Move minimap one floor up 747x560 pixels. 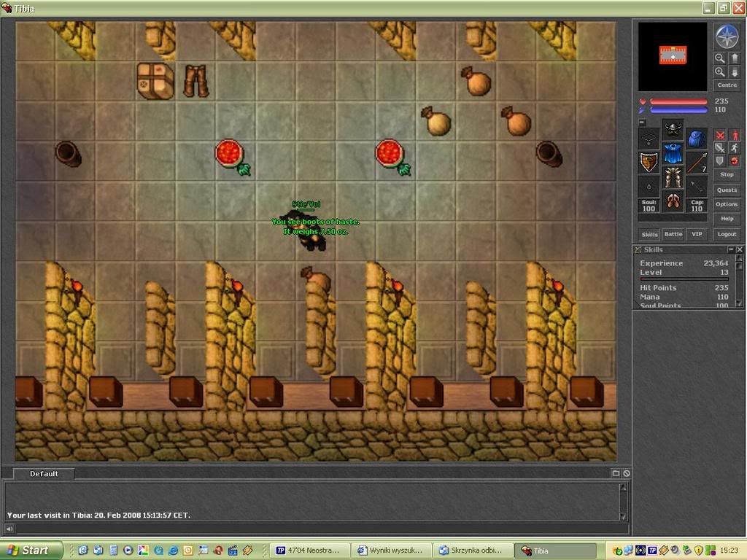[734, 58]
